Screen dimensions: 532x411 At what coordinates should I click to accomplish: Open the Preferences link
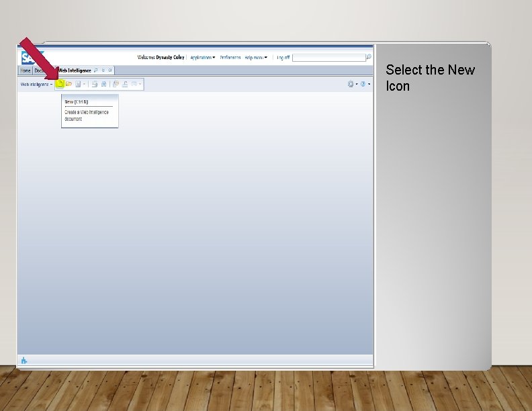230,58
